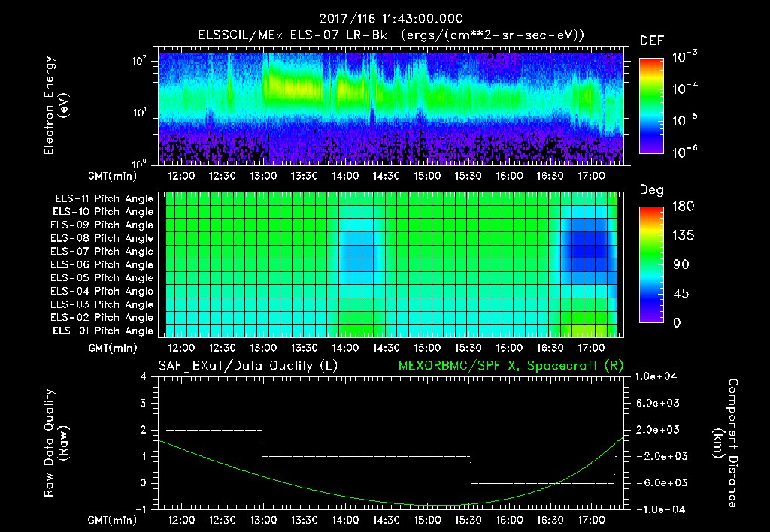Select the ELS-11 Pitch Angle row label
The image size is (770, 532).
pyautogui.click(x=104, y=199)
